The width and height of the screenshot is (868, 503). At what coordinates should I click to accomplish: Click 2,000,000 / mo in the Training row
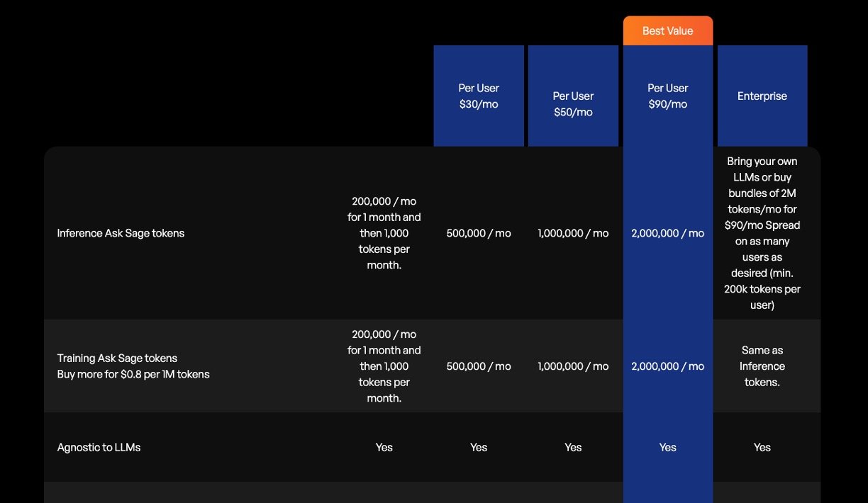(x=667, y=366)
